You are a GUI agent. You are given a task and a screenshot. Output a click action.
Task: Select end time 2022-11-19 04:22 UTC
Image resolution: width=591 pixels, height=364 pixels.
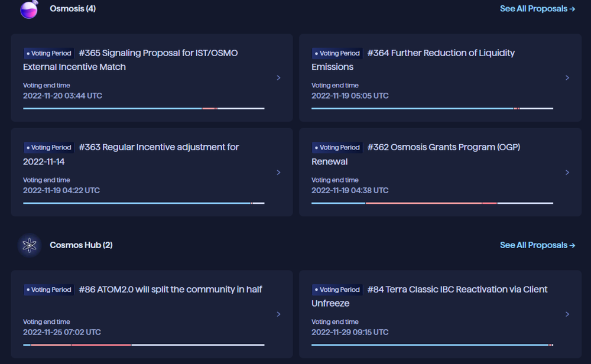pos(61,190)
